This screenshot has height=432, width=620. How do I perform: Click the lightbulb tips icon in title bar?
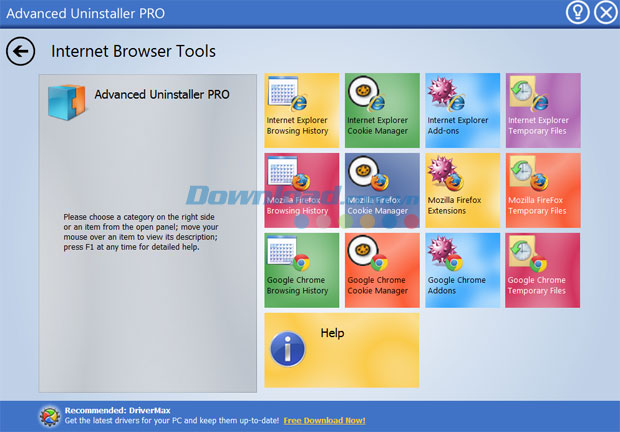[x=578, y=13]
